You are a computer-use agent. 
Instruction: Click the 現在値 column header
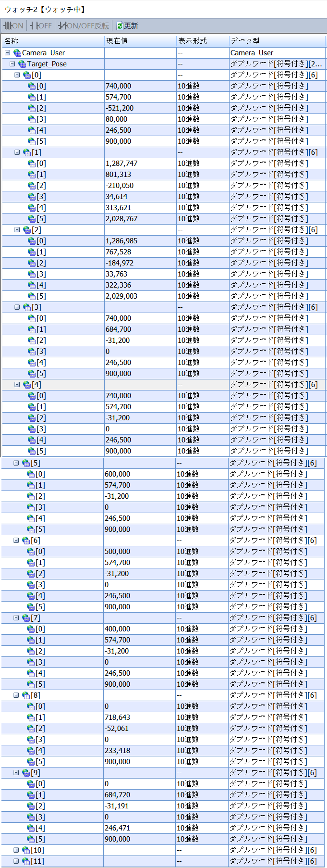(x=140, y=41)
